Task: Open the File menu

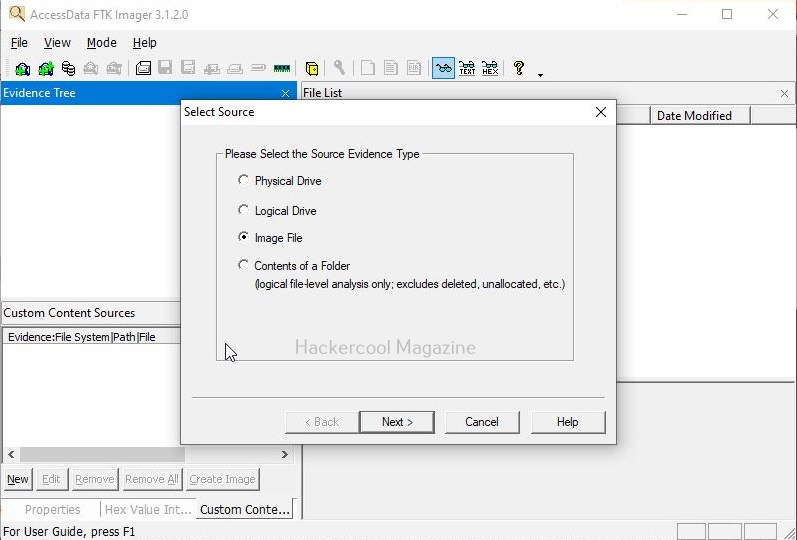Action: point(19,43)
